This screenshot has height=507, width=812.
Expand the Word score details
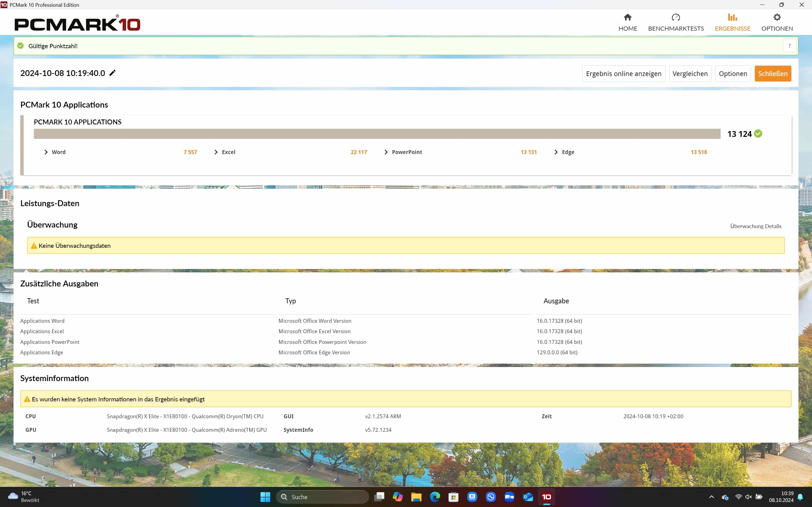point(46,152)
